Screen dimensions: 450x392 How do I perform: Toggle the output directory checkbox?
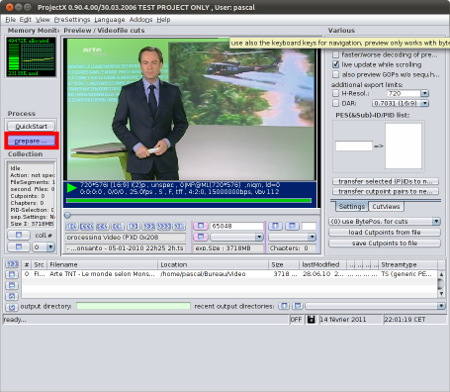tap(12, 307)
